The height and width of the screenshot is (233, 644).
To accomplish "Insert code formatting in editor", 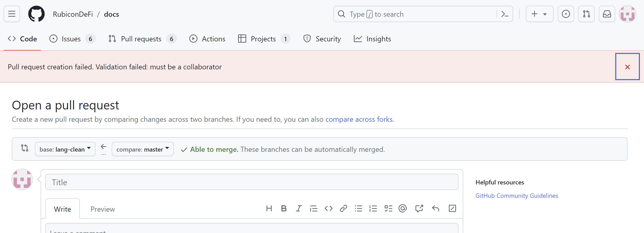I will [x=328, y=208].
